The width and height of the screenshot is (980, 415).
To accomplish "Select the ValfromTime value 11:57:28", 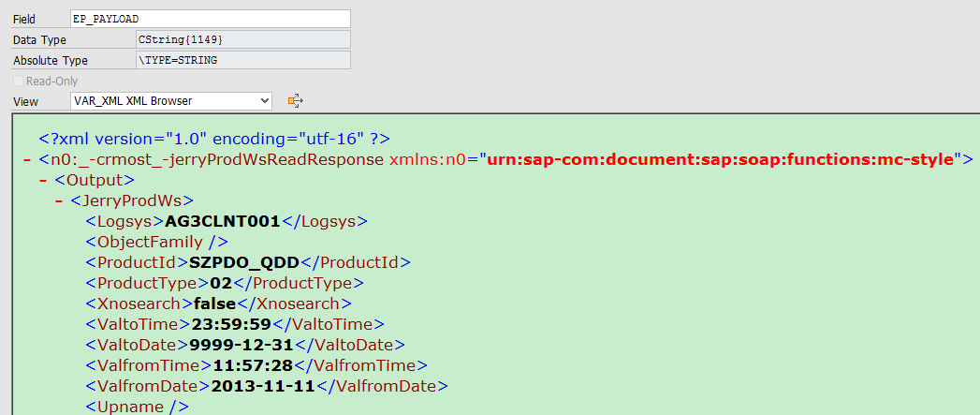I will (255, 366).
